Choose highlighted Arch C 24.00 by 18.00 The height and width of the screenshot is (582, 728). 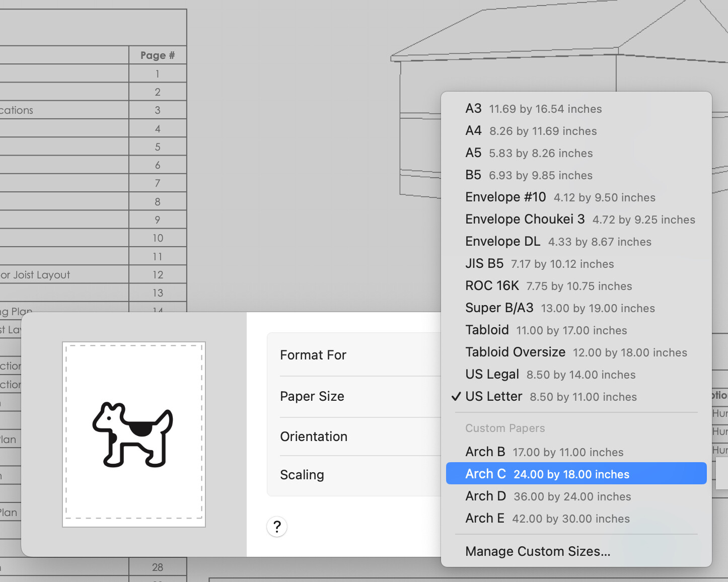point(576,474)
